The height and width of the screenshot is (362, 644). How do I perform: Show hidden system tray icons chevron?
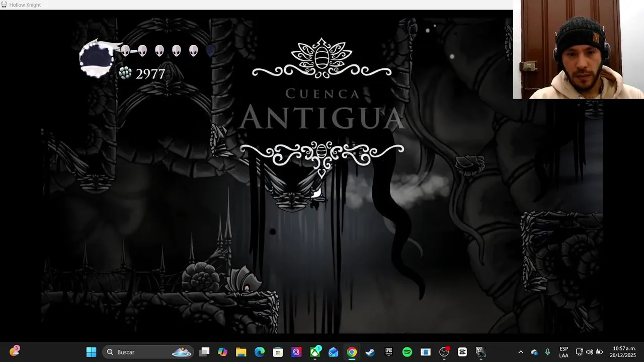coord(521,352)
